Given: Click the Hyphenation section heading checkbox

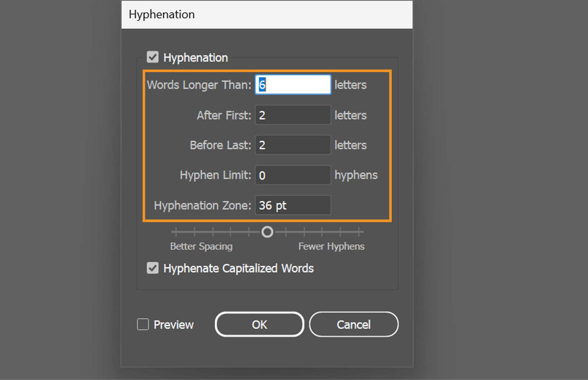Looking at the screenshot, I should click(152, 57).
